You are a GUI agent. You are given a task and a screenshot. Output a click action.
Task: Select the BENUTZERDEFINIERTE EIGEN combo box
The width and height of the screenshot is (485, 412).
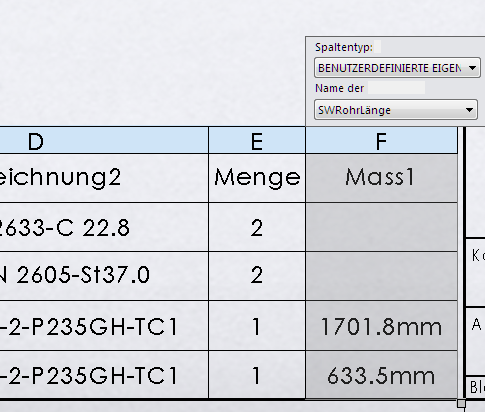397,68
